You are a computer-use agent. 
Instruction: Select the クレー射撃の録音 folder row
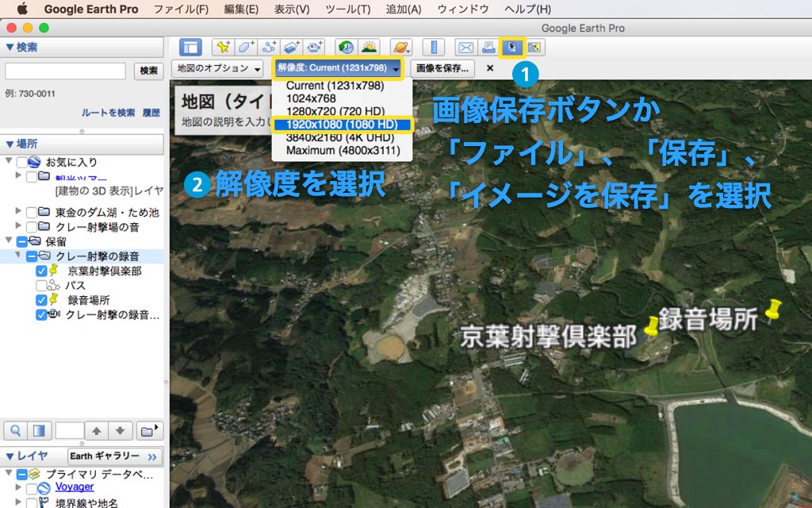[82, 256]
